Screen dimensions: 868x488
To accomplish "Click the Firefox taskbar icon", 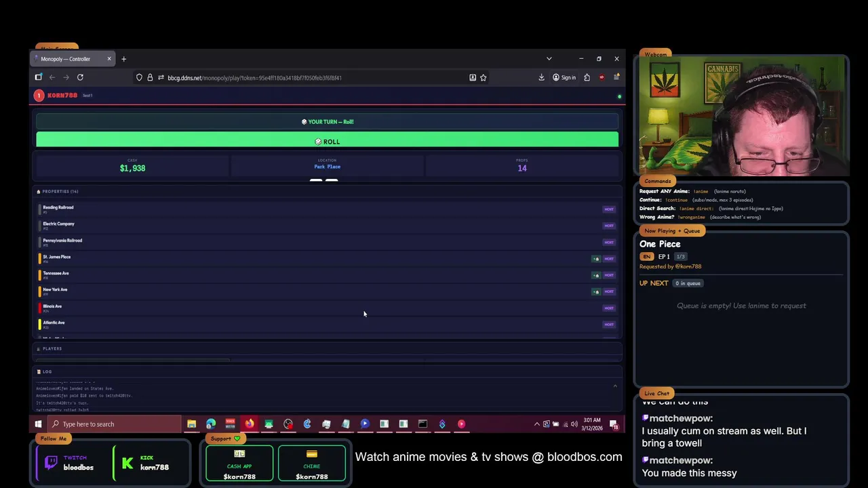I will [x=250, y=424].
